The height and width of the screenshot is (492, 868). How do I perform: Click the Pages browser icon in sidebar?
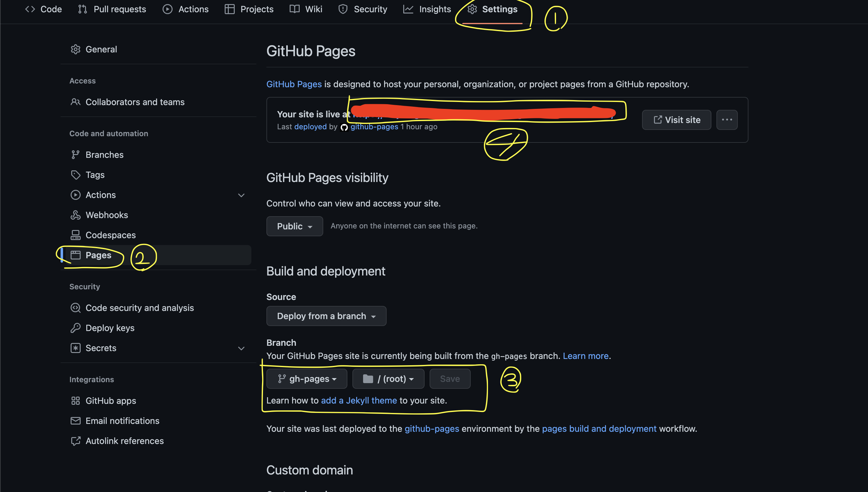[x=75, y=255]
